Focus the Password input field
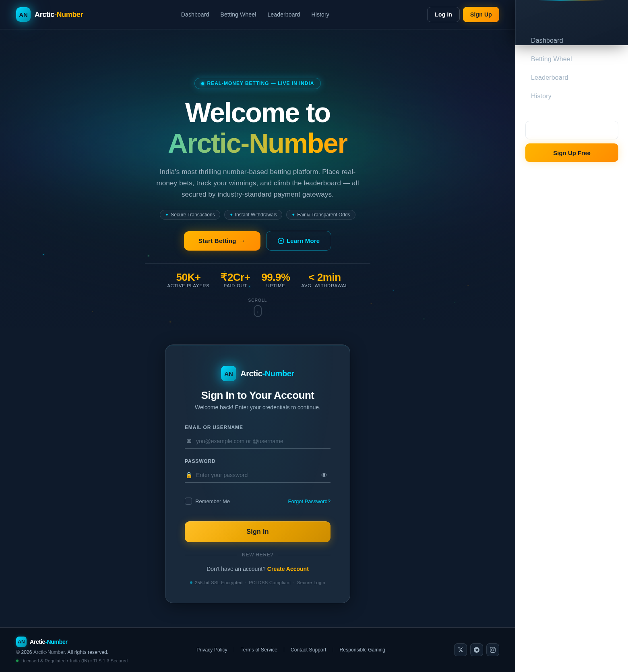This screenshot has width=628, height=672. tap(258, 475)
